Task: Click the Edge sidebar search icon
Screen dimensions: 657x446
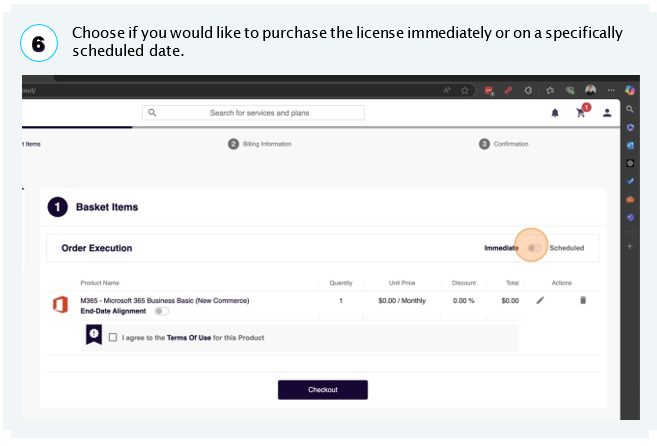Action: (x=629, y=109)
